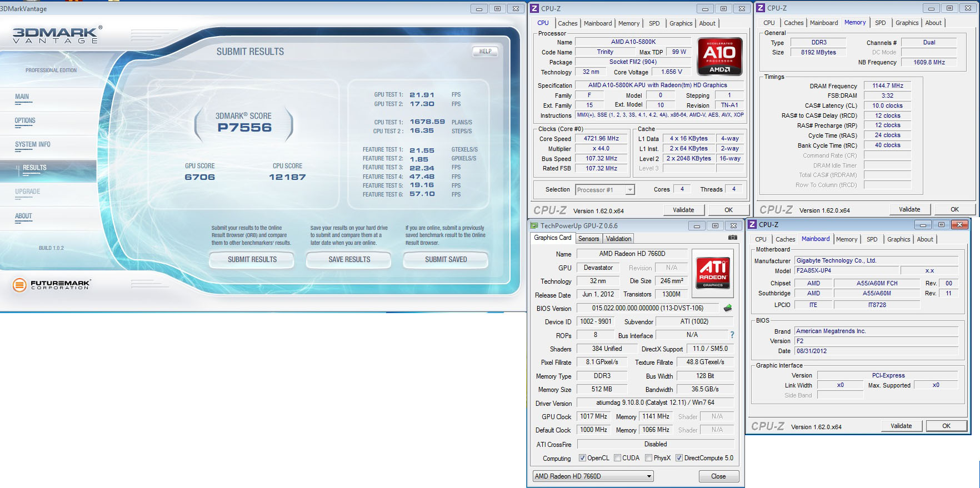
Task: Click the GPU Score value 6706
Action: click(200, 177)
